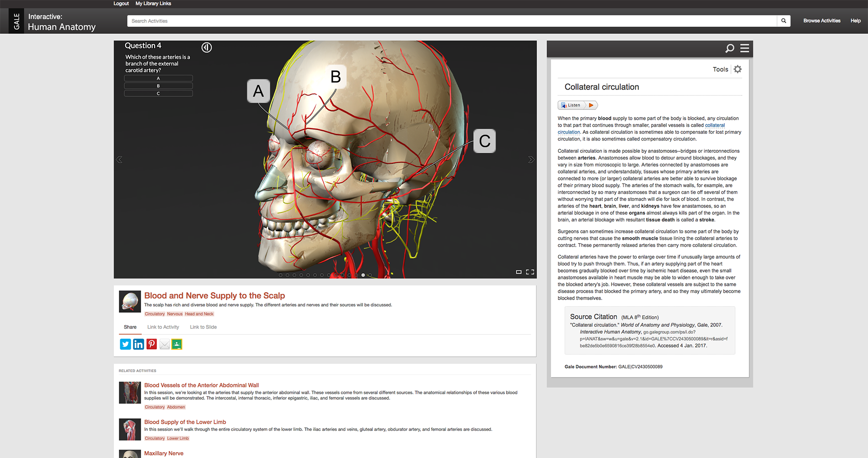Image resolution: width=868 pixels, height=458 pixels.
Task: Click the GALE logo
Action: coord(16,21)
